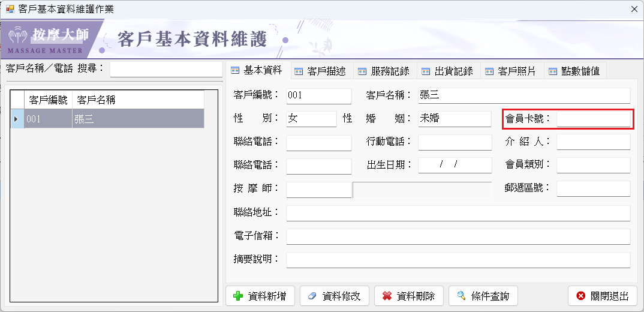This screenshot has height=312, width=644.
Task: Open the 客戶描述 tab
Action: click(x=321, y=71)
